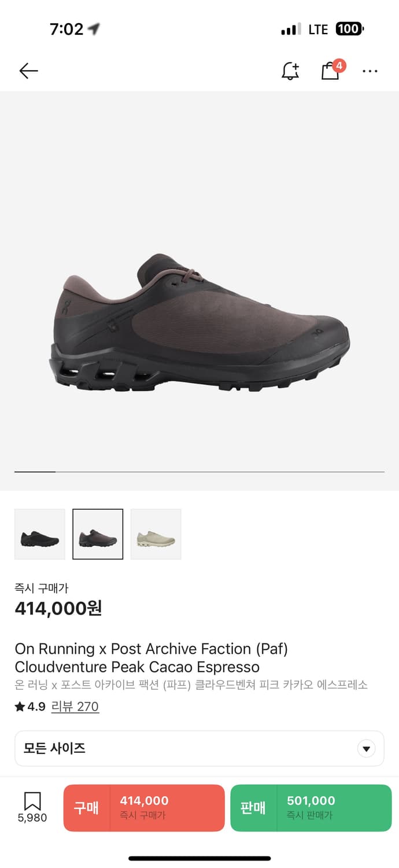Screen dimensions: 399x868
Task: Tap the star rating 4.9 icon
Action: 20,707
